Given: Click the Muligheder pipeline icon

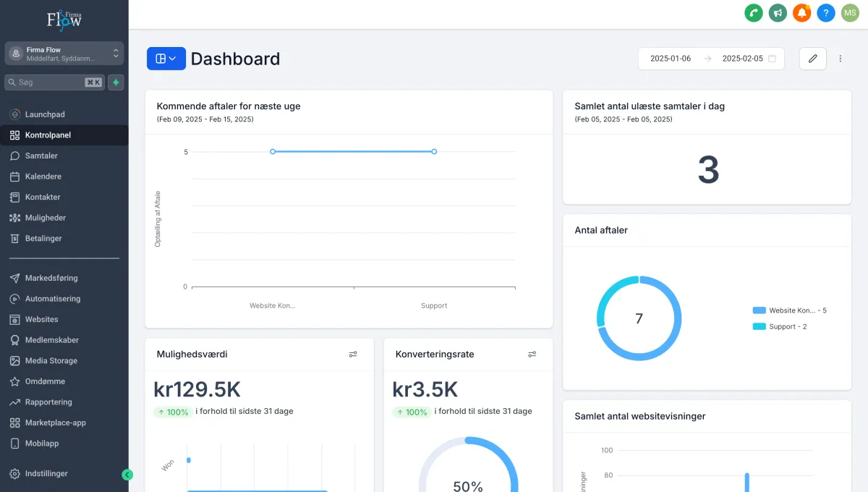Looking at the screenshot, I should click(x=14, y=218).
